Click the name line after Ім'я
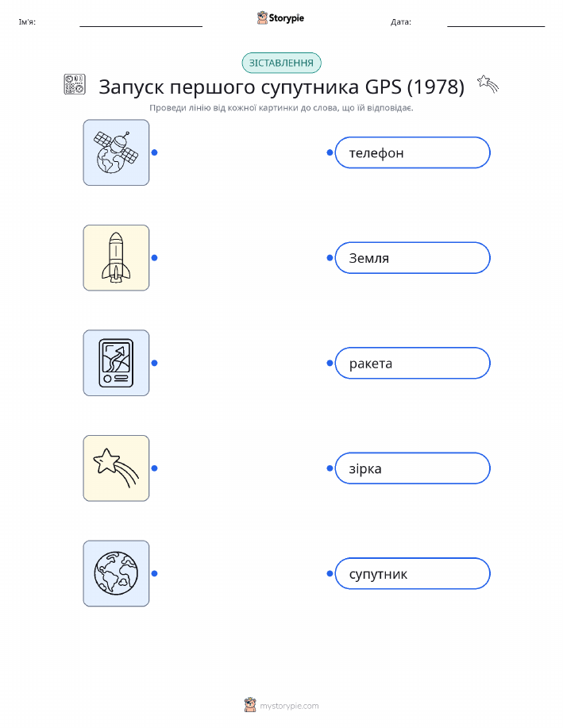Image resolution: width=563 pixels, height=728 pixels. pyautogui.click(x=141, y=26)
